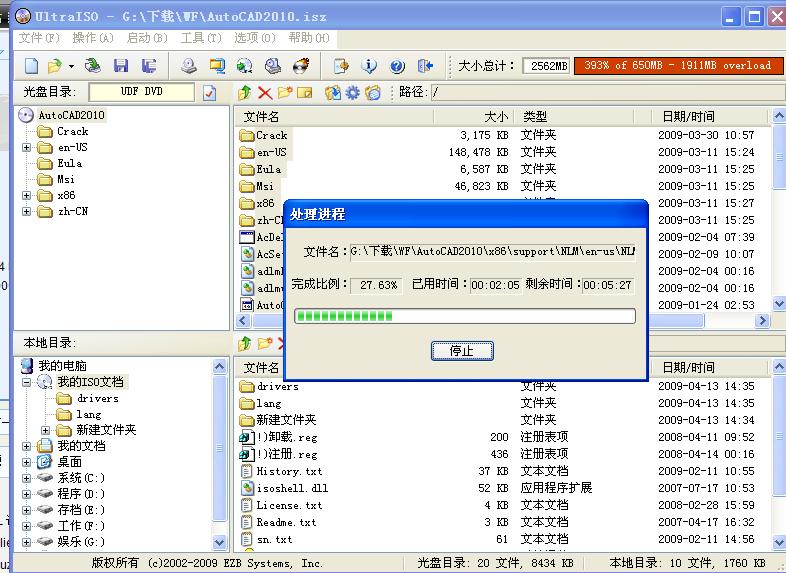Click the New image toolbar icon
Viewport: 786px width, 573px height.
point(32,66)
